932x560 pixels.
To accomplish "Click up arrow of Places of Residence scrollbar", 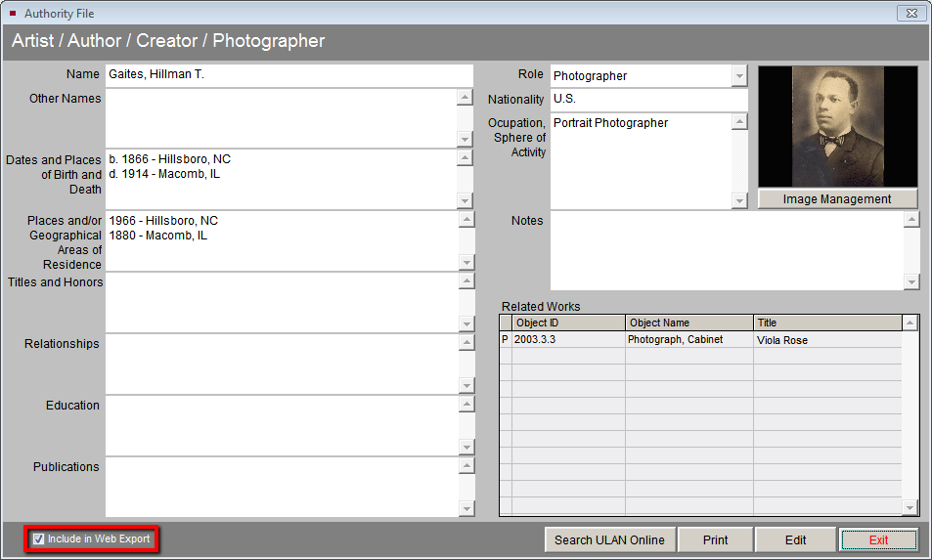I will 466,219.
